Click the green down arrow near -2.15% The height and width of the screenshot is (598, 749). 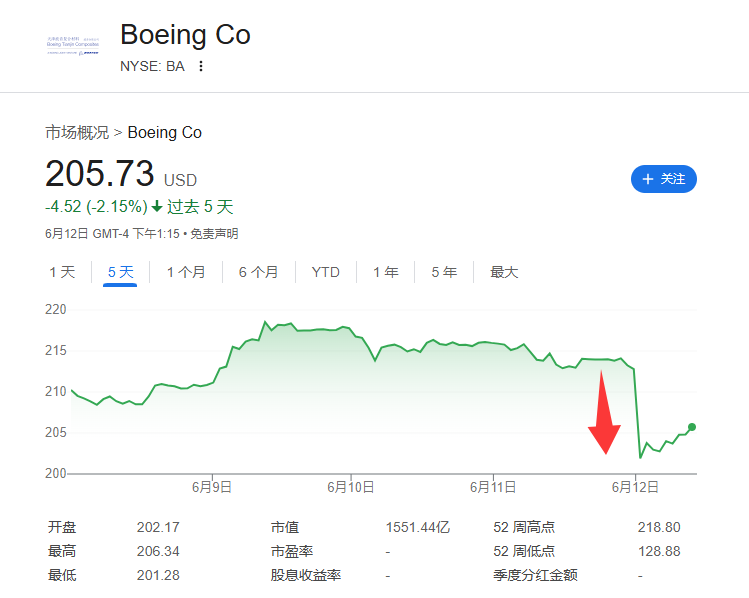[157, 207]
